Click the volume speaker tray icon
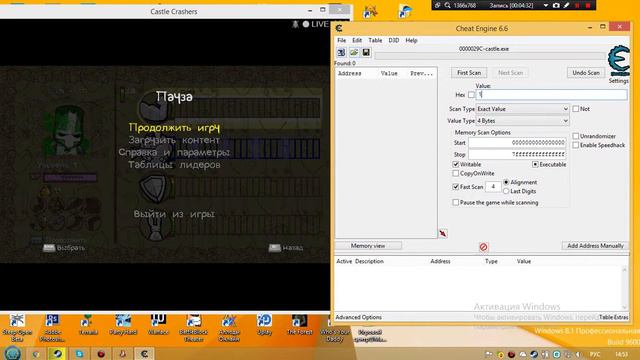This screenshot has width=640, height=360. (579, 354)
